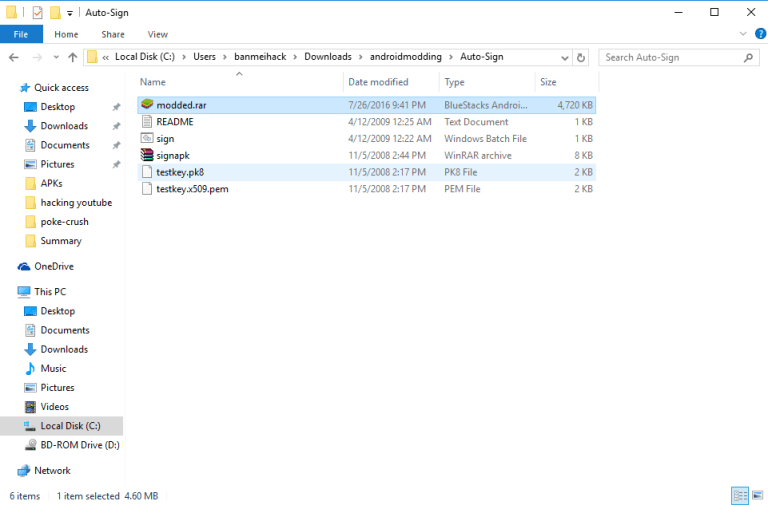The width and height of the screenshot is (768, 505).
Task: Click Local Disk (C:) in the address path
Action: pyautogui.click(x=144, y=57)
